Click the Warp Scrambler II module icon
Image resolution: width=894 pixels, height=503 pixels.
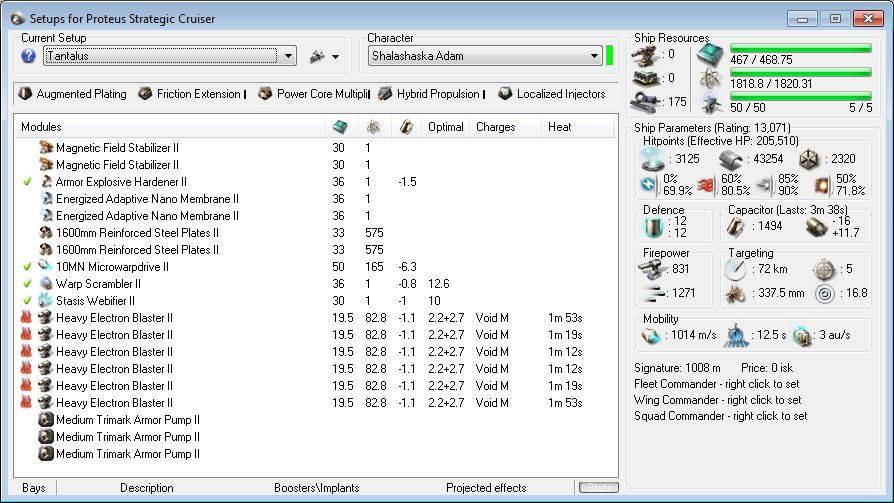pos(46,283)
